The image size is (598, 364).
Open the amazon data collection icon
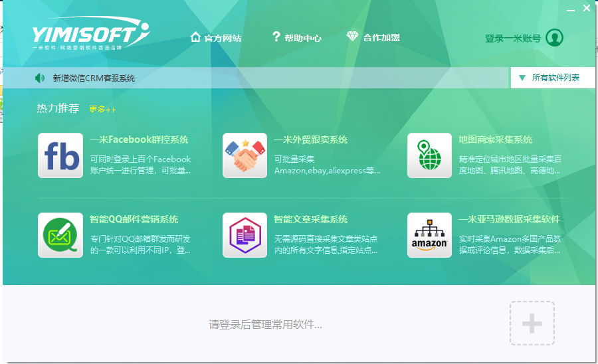[x=429, y=234]
